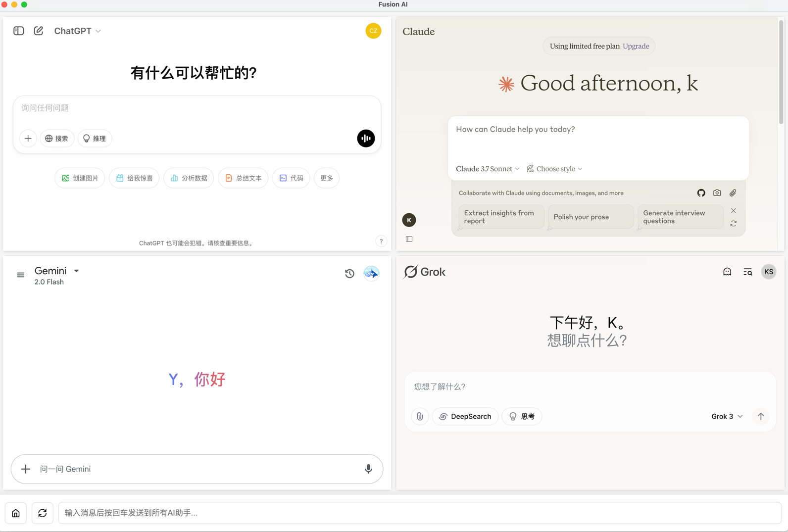Focus the Grok 您想了解什么 input
The image size is (788, 532).
(x=590, y=387)
